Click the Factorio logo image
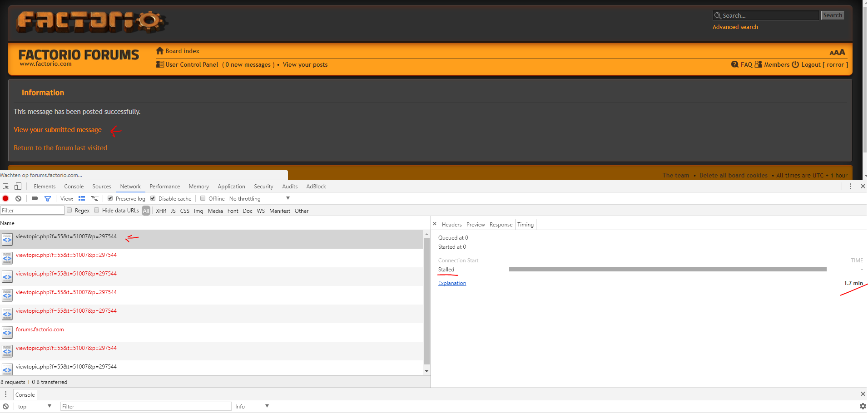Image resolution: width=868 pixels, height=413 pixels. point(92,21)
